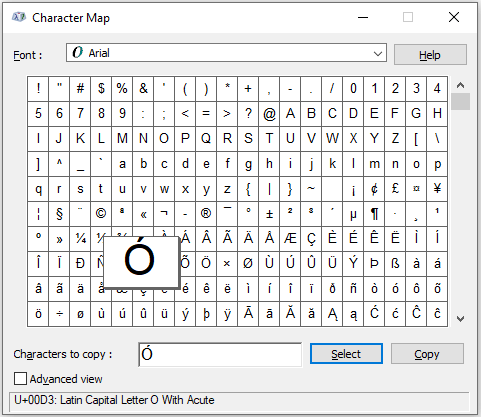Image resolution: width=481 pixels, height=417 pixels.
Task: Select the section § symbol
Action: pos(59,214)
